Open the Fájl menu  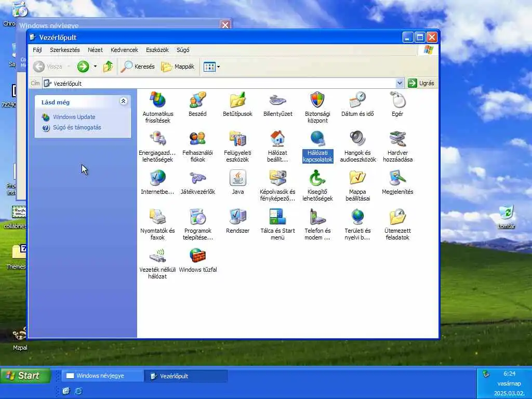point(37,50)
